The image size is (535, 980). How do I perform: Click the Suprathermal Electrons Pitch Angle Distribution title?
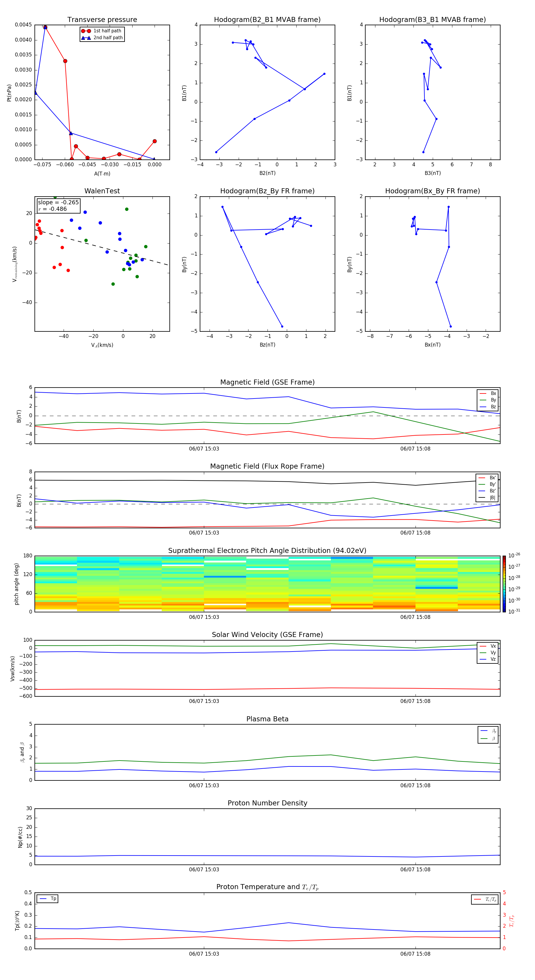[267, 551]
